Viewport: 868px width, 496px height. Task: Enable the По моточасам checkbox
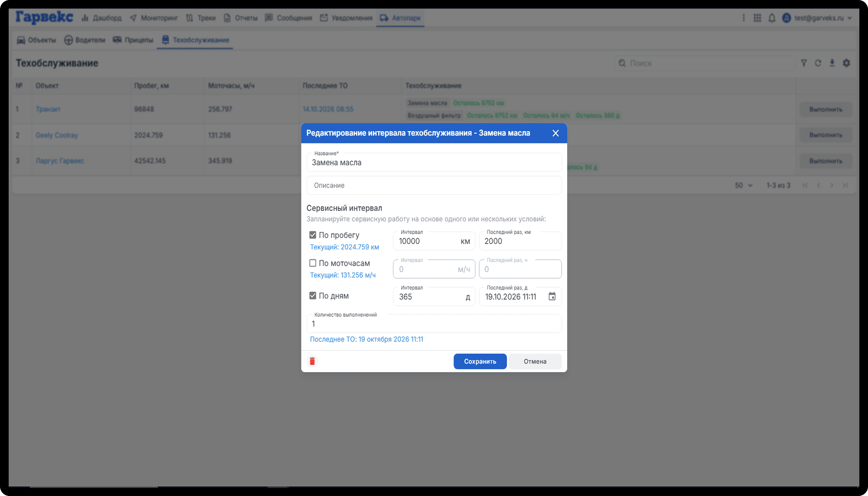click(313, 263)
